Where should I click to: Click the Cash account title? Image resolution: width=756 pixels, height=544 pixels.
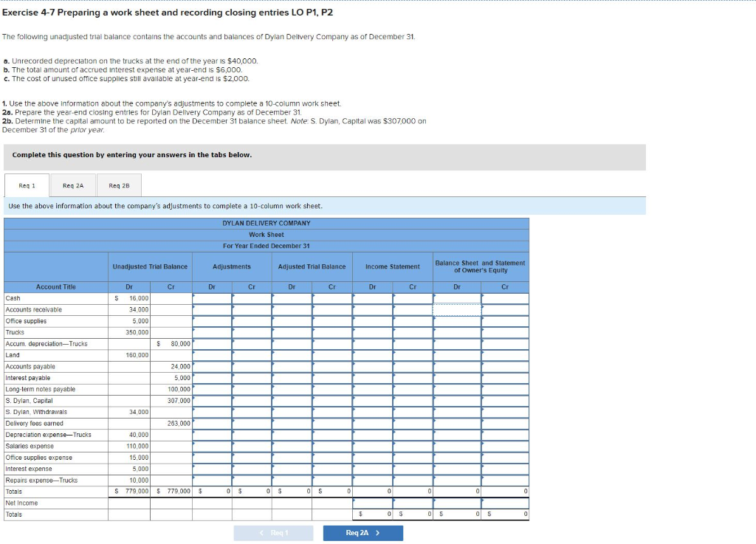coord(13,298)
